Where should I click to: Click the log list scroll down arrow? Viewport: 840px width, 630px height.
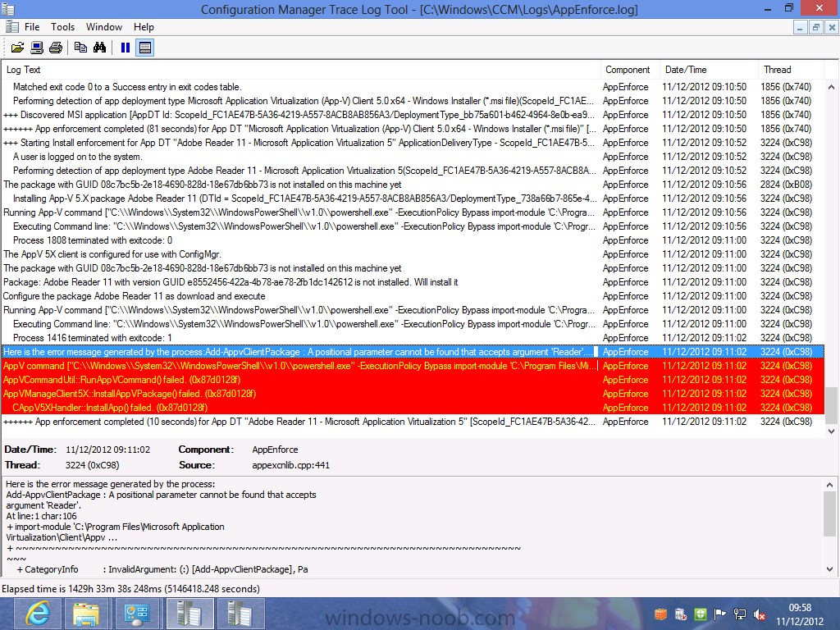coord(831,431)
